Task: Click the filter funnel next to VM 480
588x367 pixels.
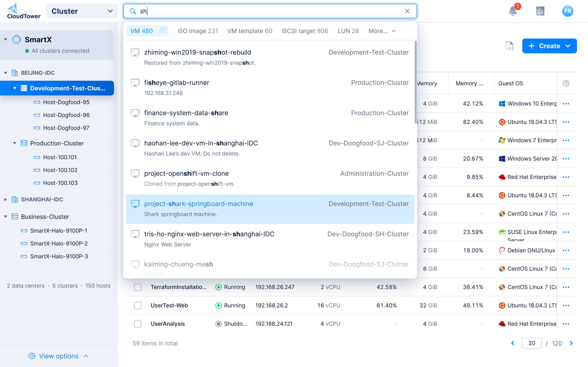Action: 163,31
